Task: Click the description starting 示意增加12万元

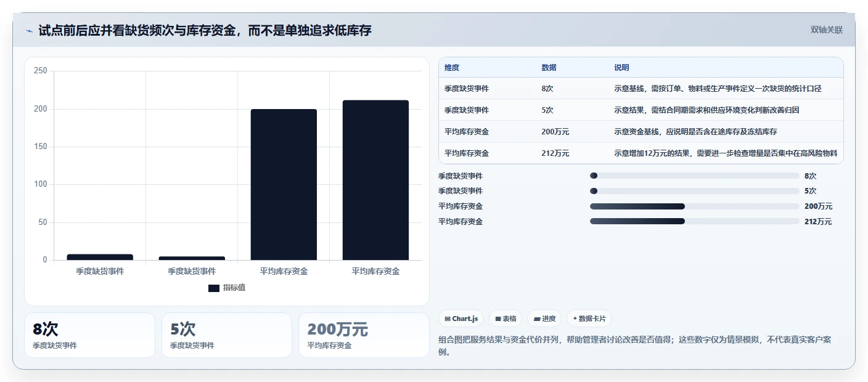Action: point(726,153)
